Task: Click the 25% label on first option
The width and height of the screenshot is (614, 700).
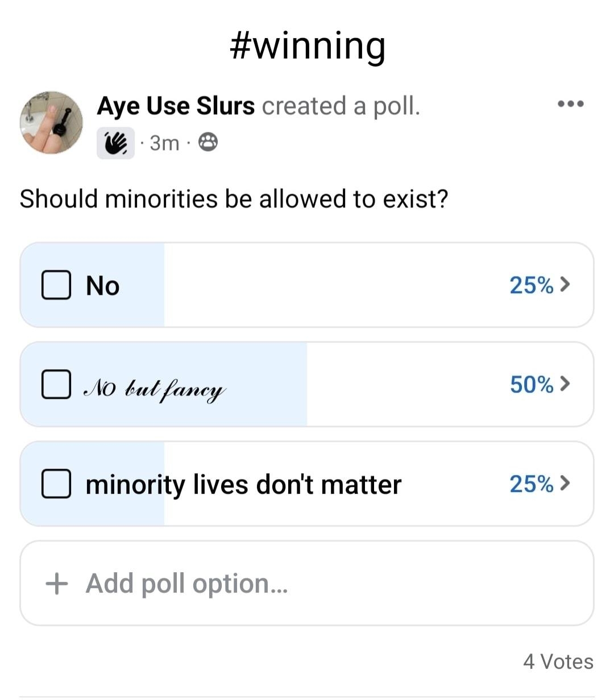Action: [x=531, y=285]
